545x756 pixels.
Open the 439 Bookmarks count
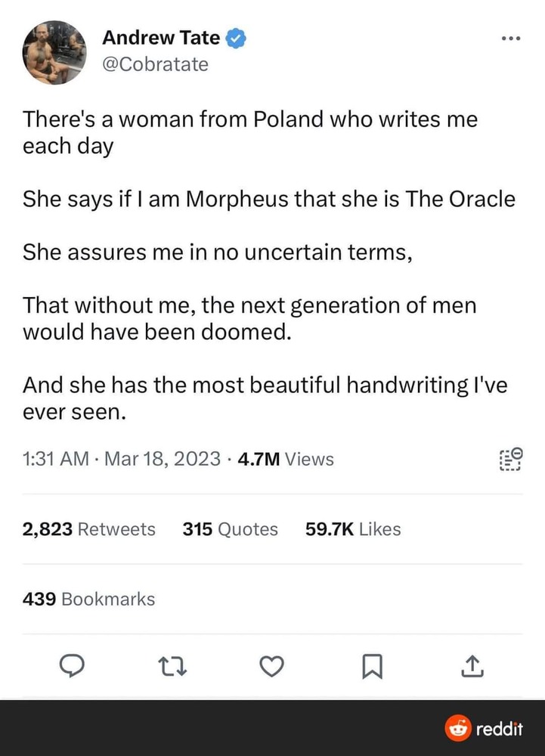[x=89, y=599]
